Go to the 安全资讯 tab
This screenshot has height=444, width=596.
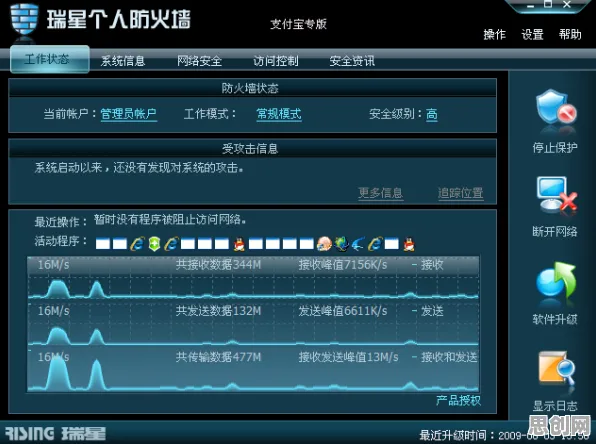352,60
